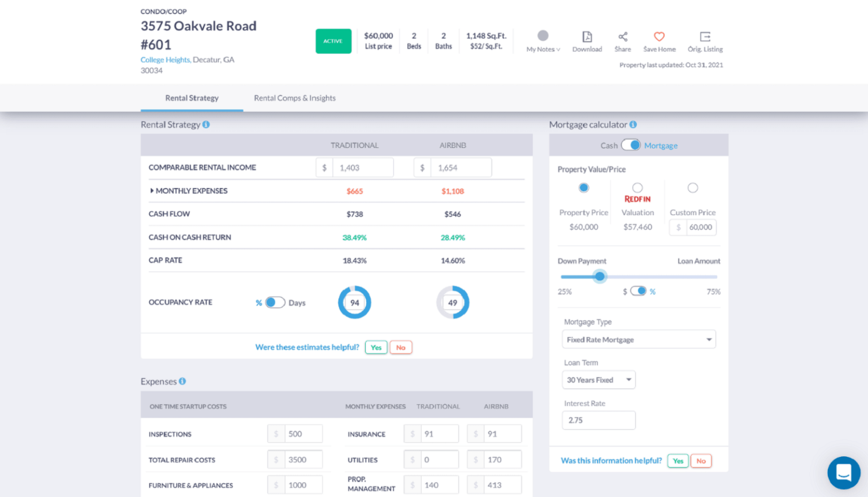Toggle occupancy rate percent/Days switch
The height and width of the screenshot is (497, 868).
click(x=275, y=303)
